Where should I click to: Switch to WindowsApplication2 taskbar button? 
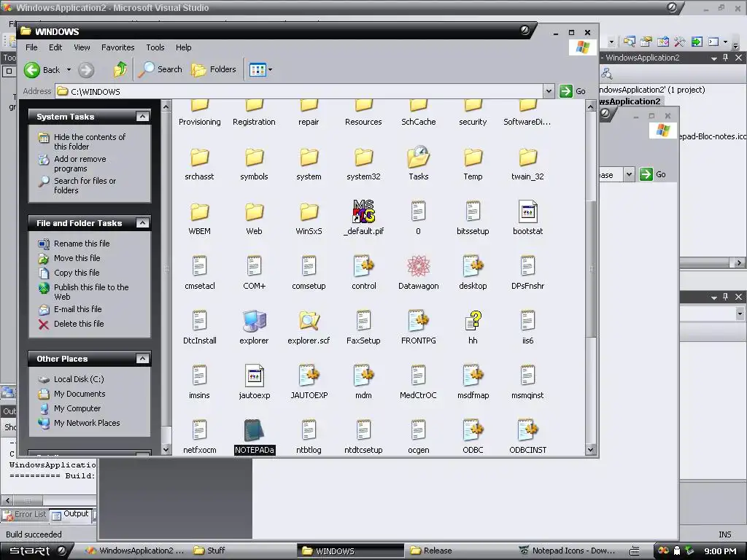pyautogui.click(x=135, y=551)
